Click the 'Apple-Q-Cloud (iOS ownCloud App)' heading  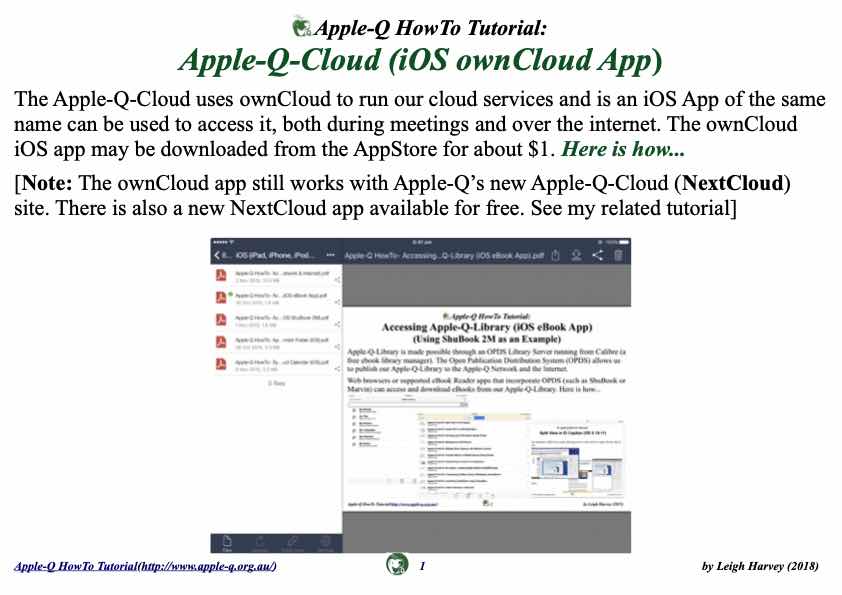click(x=420, y=60)
